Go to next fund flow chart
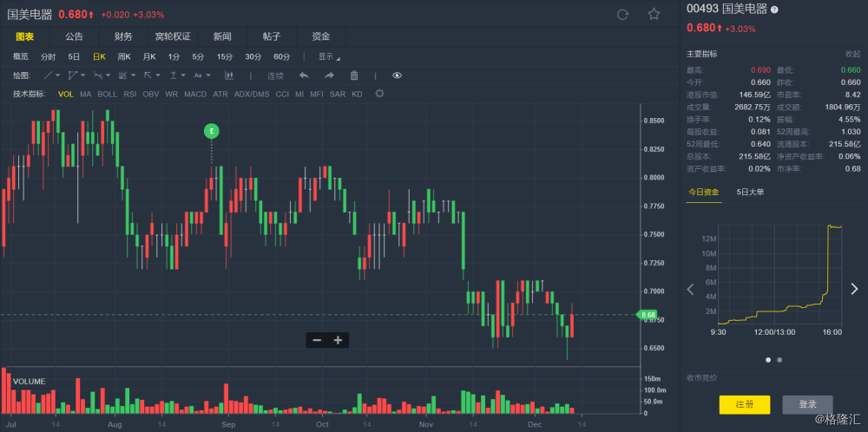This screenshot has width=868, height=432. click(x=854, y=289)
